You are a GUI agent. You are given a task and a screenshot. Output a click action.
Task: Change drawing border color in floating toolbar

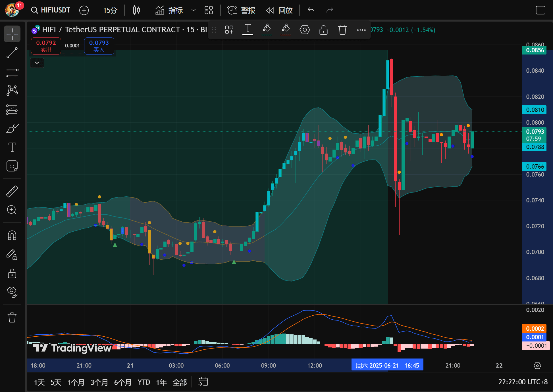tap(267, 30)
